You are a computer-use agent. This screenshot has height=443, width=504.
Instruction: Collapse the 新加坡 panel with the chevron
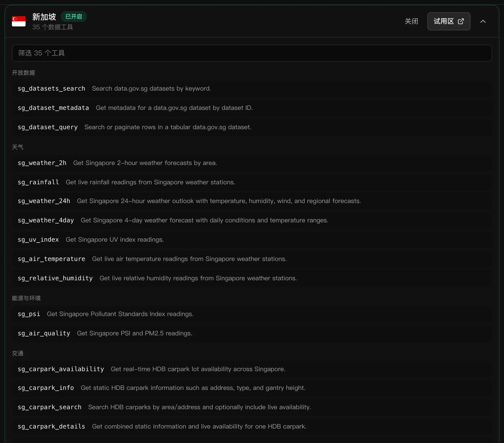pyautogui.click(x=483, y=21)
